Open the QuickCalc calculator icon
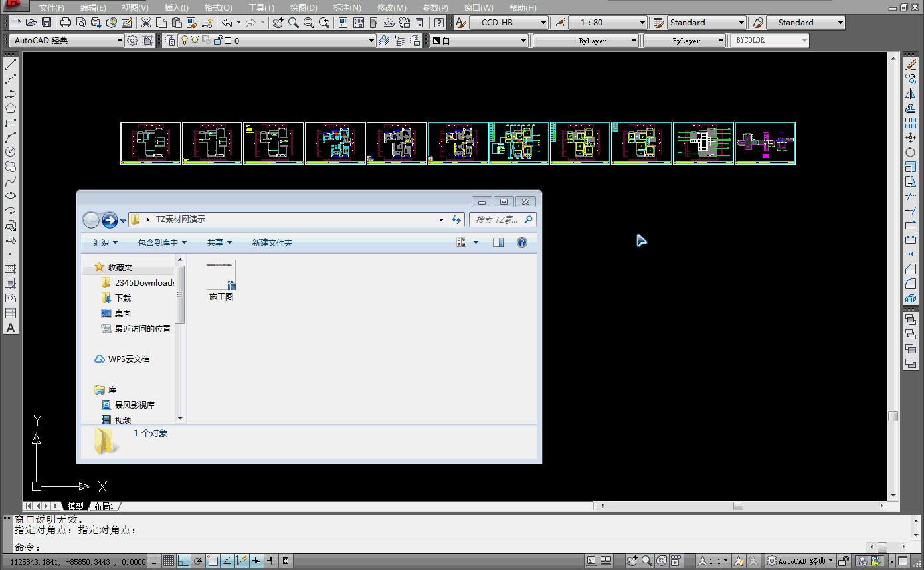 (x=419, y=23)
